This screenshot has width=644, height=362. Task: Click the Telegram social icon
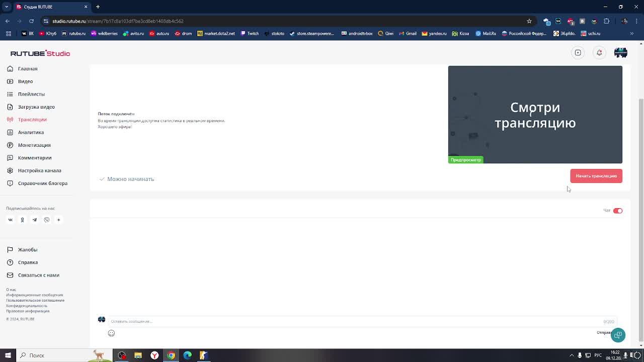pyautogui.click(x=34, y=220)
